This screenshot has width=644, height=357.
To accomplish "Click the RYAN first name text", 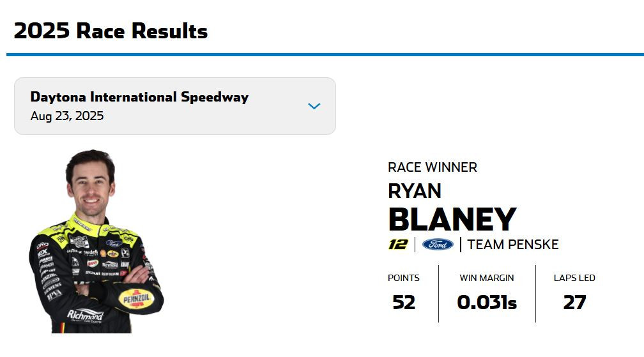I will 415,191.
